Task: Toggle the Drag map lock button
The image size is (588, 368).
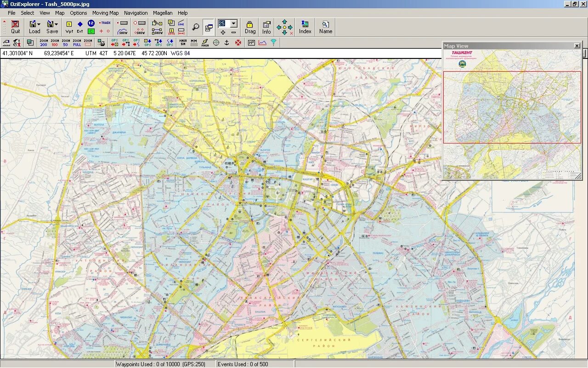Action: coord(250,27)
